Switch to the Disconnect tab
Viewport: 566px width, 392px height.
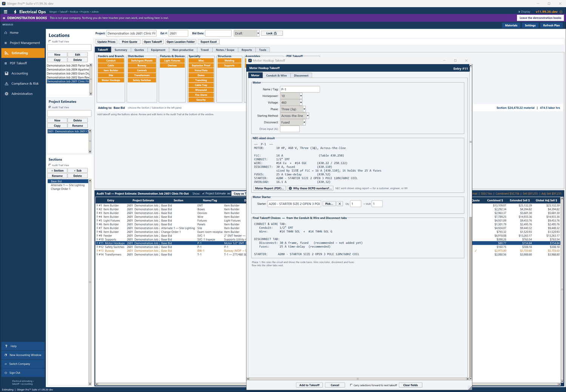click(x=301, y=75)
